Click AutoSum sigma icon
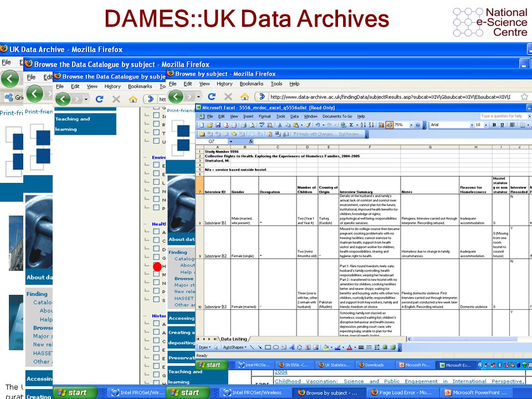This screenshot has width=532, height=399. pyautogui.click(x=351, y=125)
